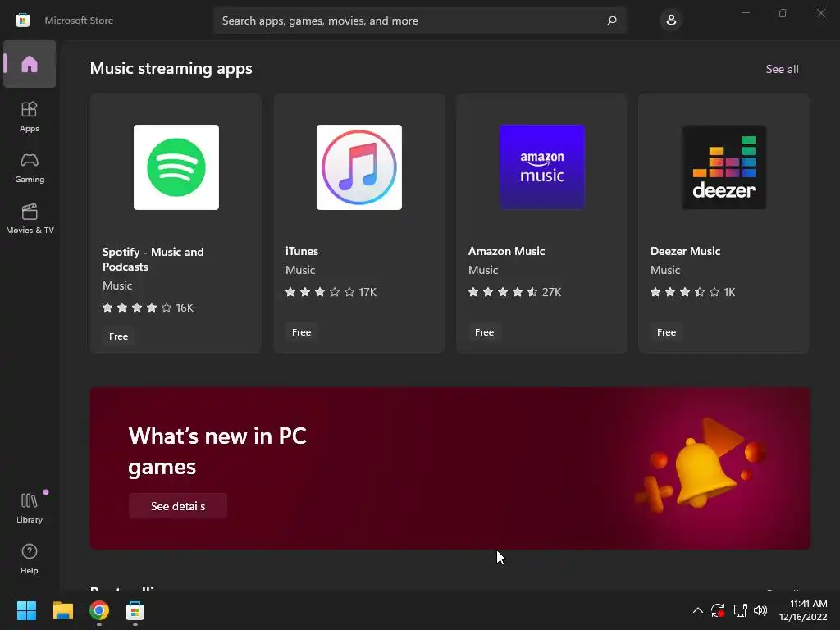Click the Microsoft Store logo in title bar
Screen dimensions: 840x630
[x=22, y=21]
